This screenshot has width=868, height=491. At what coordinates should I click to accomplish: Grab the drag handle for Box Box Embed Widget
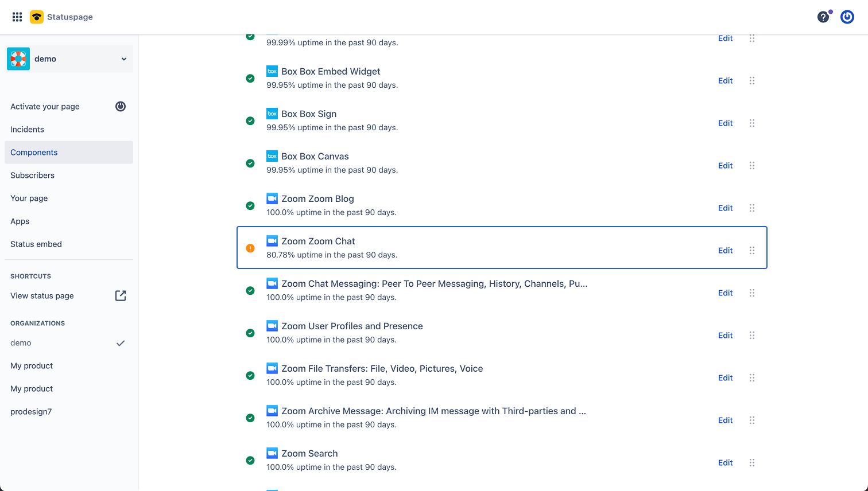tap(752, 81)
